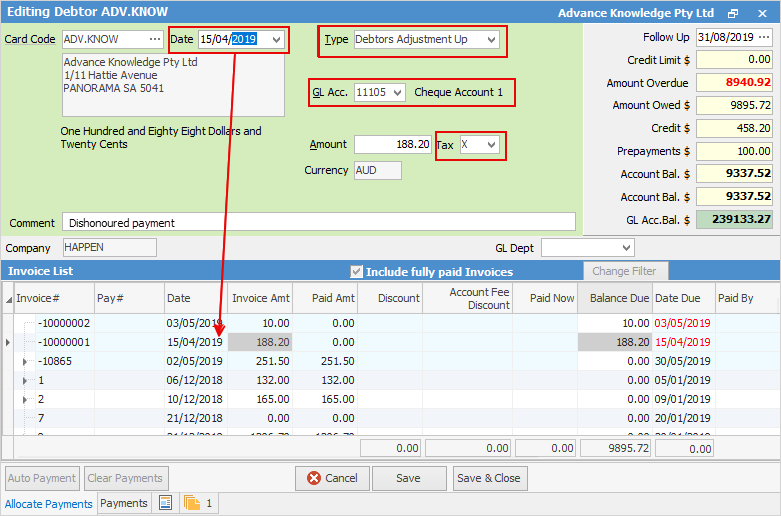Sort by Balance Due column header
The height and width of the screenshot is (516, 781).
[615, 298]
